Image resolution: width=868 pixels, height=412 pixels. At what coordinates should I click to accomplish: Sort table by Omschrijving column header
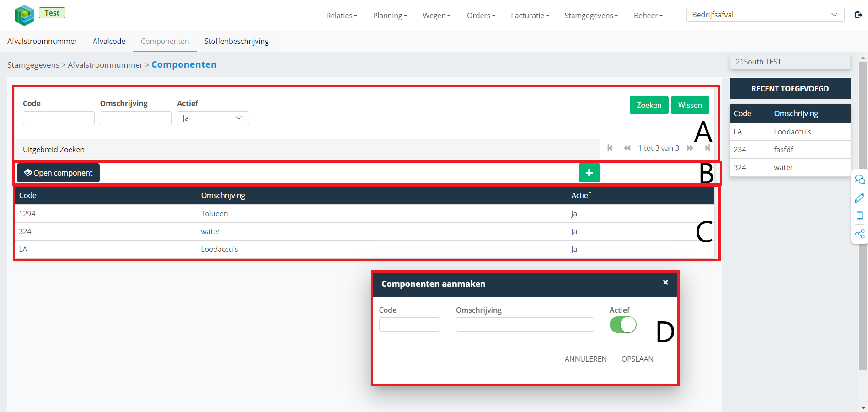point(223,195)
